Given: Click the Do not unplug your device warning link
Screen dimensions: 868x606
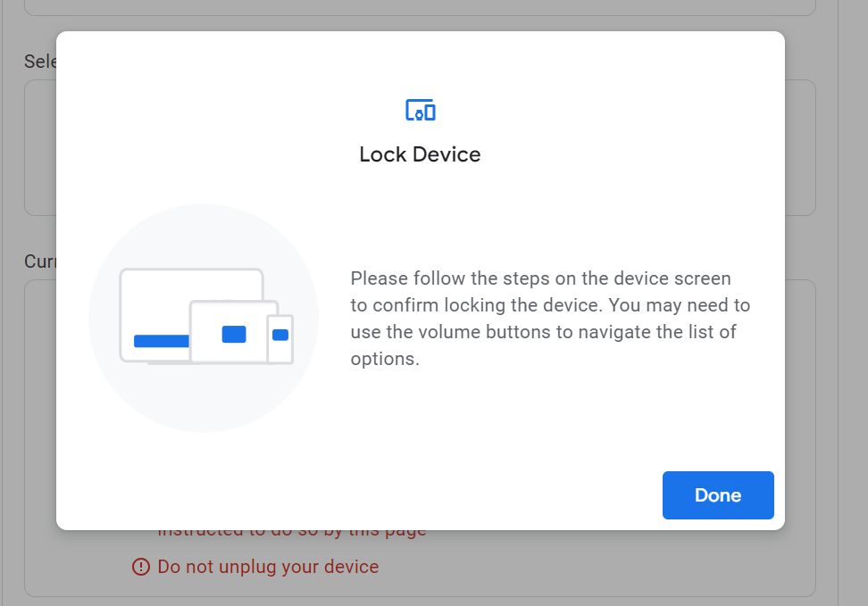Looking at the screenshot, I should click(267, 567).
